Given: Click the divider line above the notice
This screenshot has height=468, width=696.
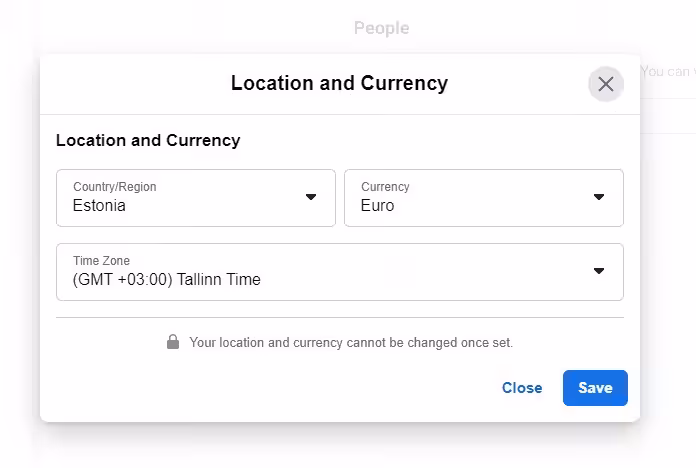Looking at the screenshot, I should click(339, 318).
